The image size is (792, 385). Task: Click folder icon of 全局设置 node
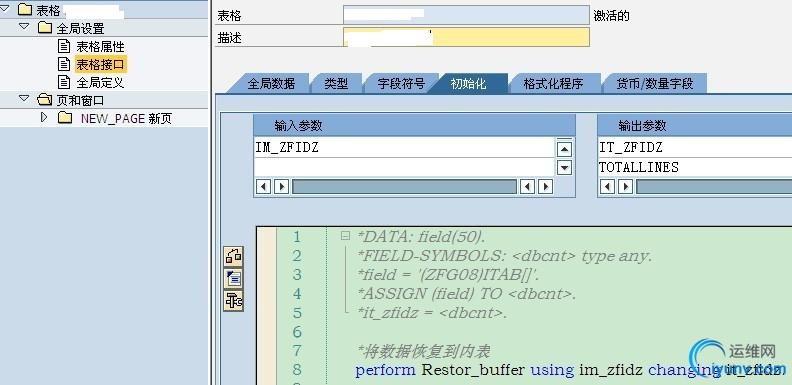[45, 28]
